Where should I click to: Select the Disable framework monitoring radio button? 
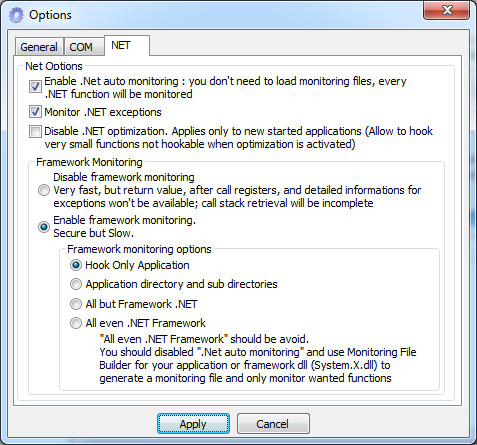point(44,190)
